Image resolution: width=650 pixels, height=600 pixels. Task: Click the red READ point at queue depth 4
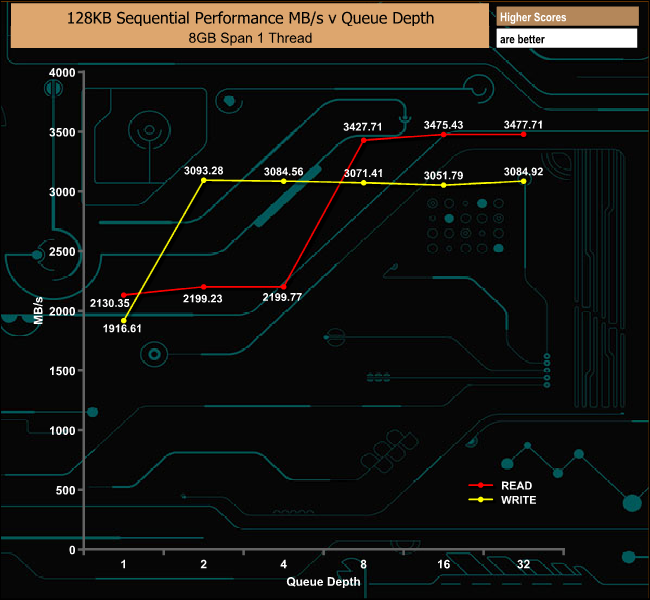[284, 287]
